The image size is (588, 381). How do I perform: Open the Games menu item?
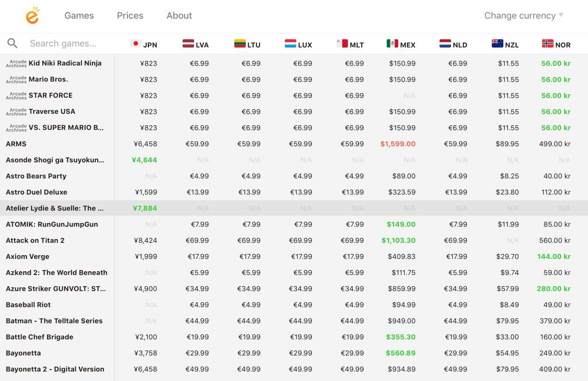79,16
